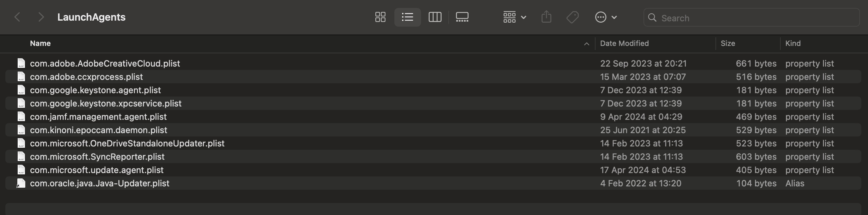The image size is (868, 215).
Task: Select com.oracle.java.Java-Updater.plist alias
Action: click(x=99, y=183)
